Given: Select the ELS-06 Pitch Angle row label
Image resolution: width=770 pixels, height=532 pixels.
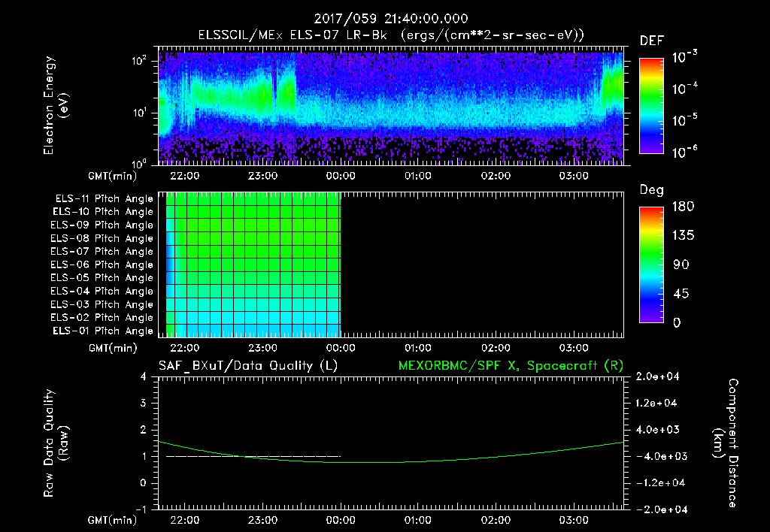Looking at the screenshot, I should click(x=102, y=264).
